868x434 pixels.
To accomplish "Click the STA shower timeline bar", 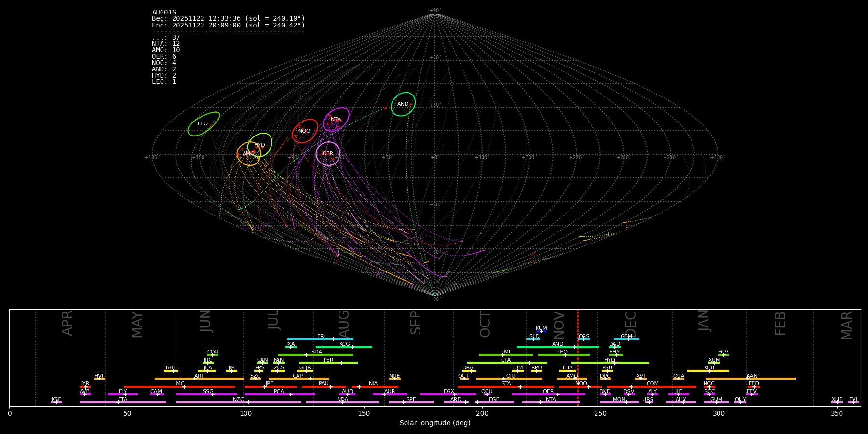I will pyautogui.click(x=506, y=387).
